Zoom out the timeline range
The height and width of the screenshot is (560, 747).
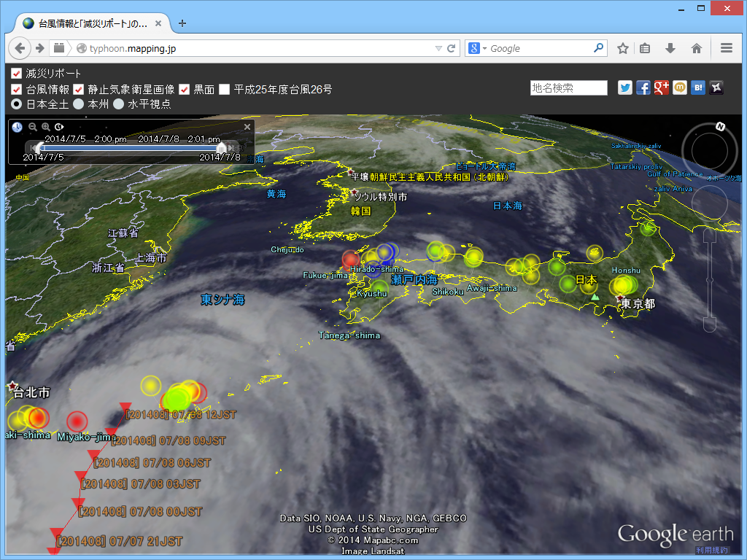[x=32, y=127]
